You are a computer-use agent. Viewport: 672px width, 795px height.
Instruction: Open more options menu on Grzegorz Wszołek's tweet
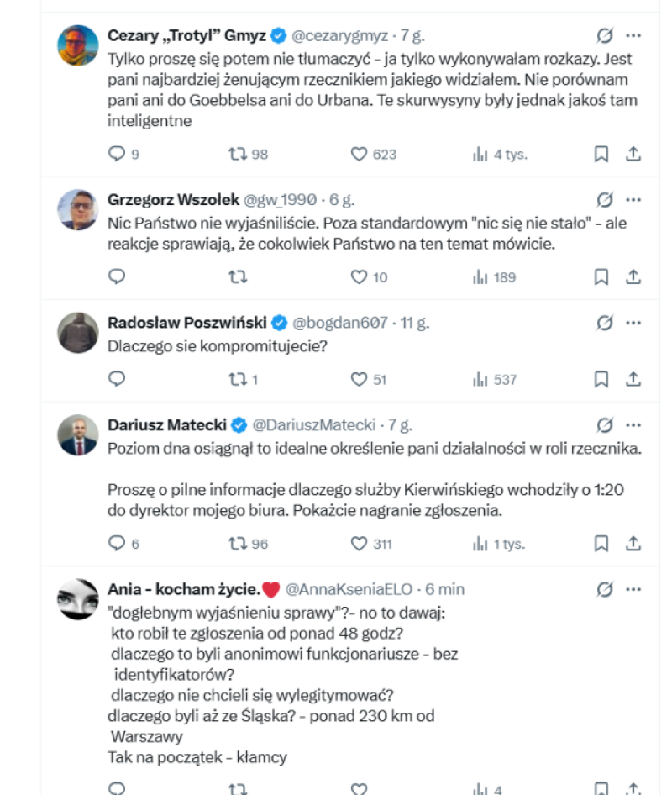coord(633,200)
